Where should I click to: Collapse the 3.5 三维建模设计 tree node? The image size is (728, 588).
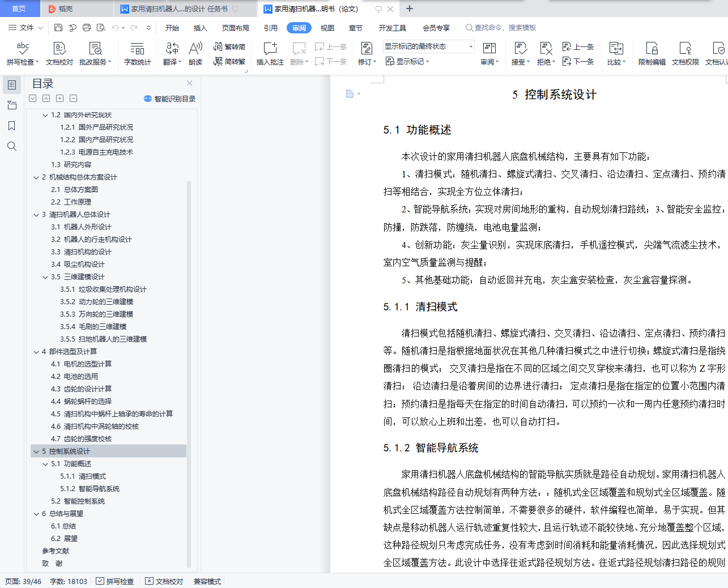pos(45,277)
